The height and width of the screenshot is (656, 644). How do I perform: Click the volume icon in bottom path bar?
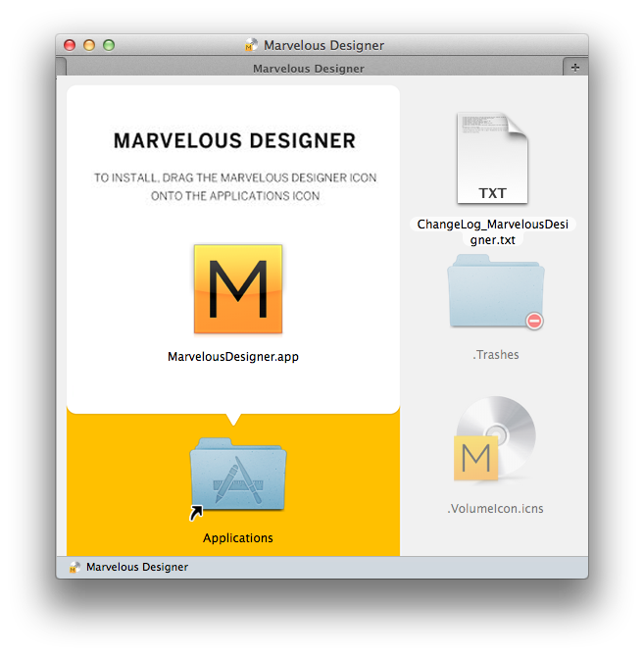[x=75, y=567]
